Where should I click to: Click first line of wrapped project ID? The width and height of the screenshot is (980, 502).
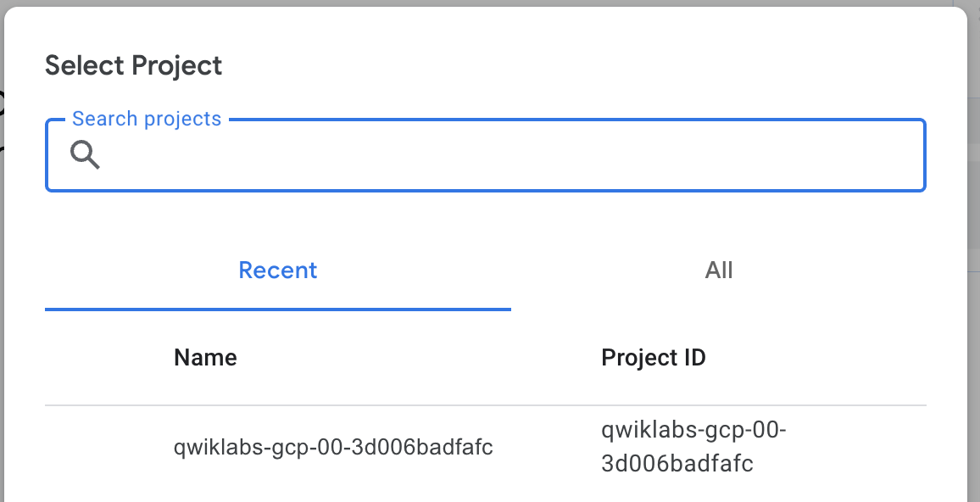click(x=693, y=431)
